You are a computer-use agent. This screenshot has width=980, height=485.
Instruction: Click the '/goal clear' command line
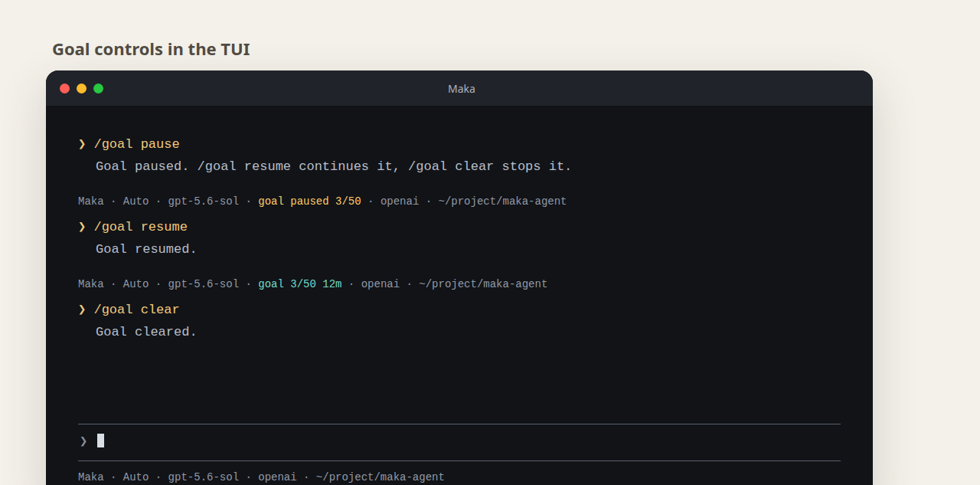(136, 310)
